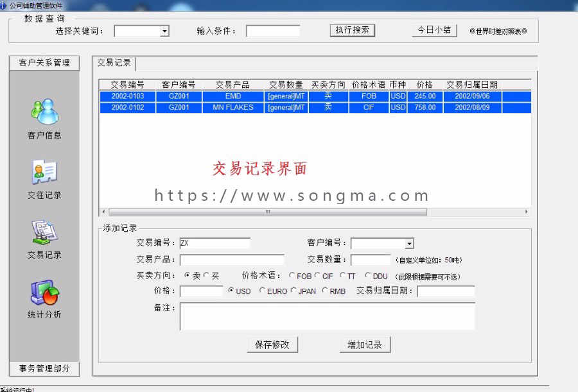
Task: Choose CIF price term radio
Action: coord(317,275)
